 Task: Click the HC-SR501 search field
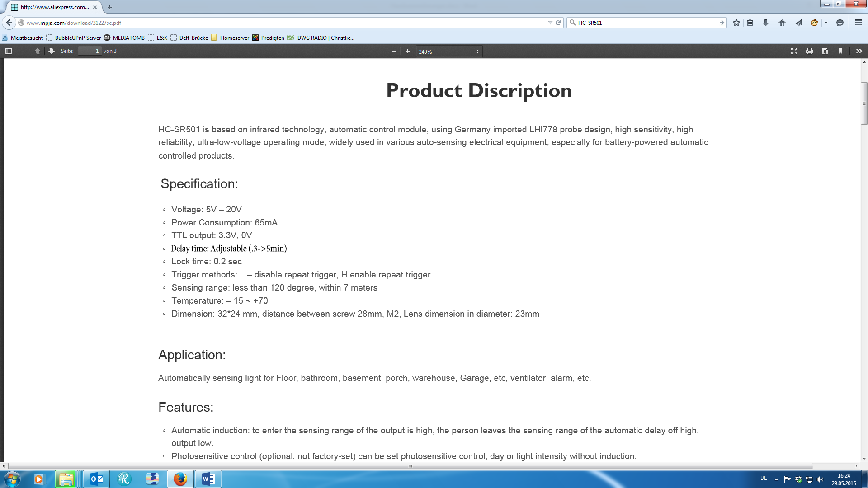tap(646, 23)
